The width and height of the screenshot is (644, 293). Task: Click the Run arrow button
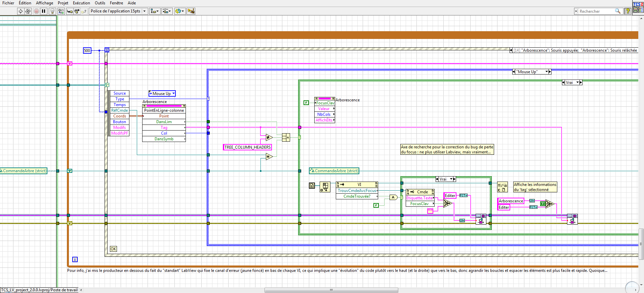pos(21,11)
